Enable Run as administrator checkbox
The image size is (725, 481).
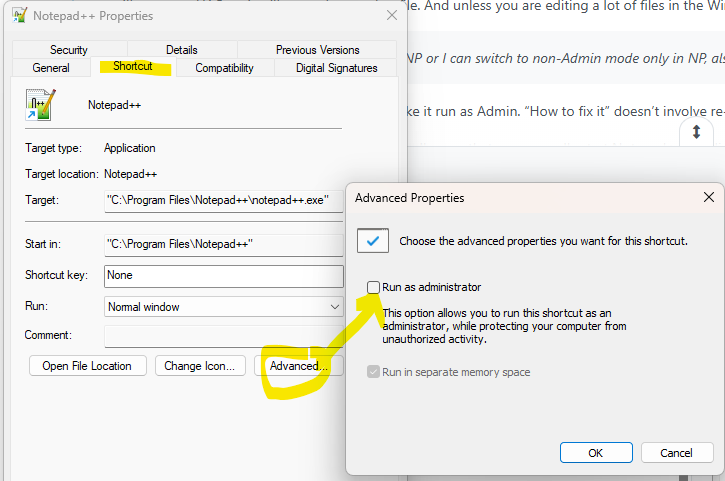pos(374,287)
